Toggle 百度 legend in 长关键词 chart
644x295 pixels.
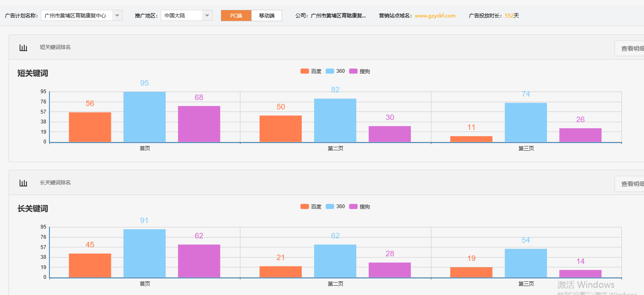(311, 206)
